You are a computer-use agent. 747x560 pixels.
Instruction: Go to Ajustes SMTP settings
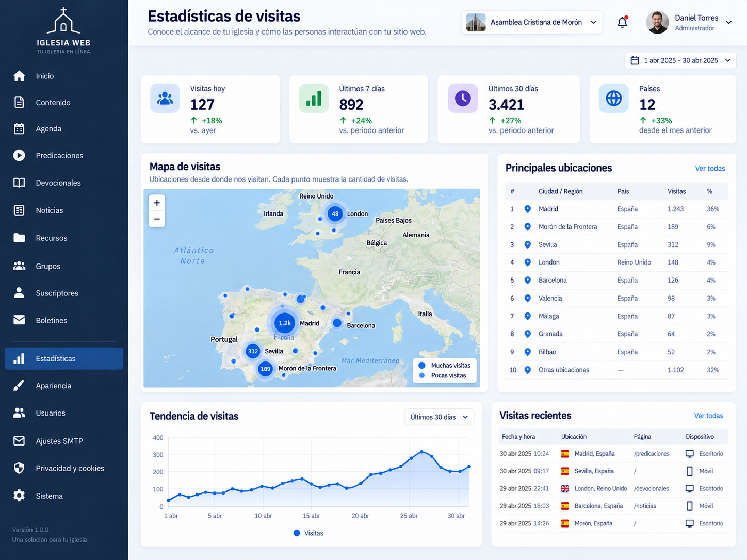64,441
